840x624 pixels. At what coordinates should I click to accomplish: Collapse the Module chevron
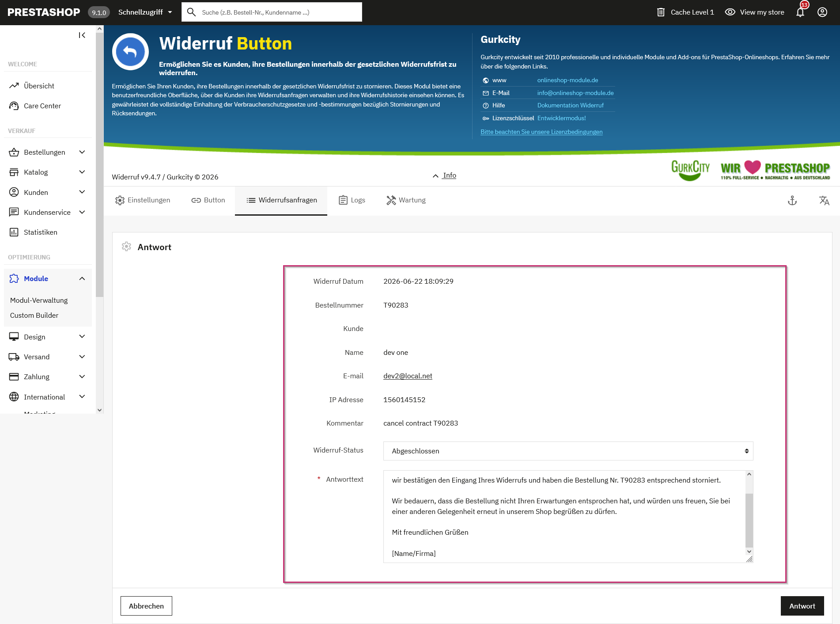tap(82, 278)
